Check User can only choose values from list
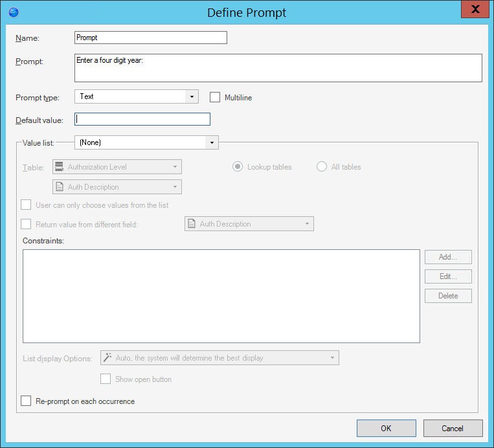The height and width of the screenshot is (448, 494). point(26,205)
